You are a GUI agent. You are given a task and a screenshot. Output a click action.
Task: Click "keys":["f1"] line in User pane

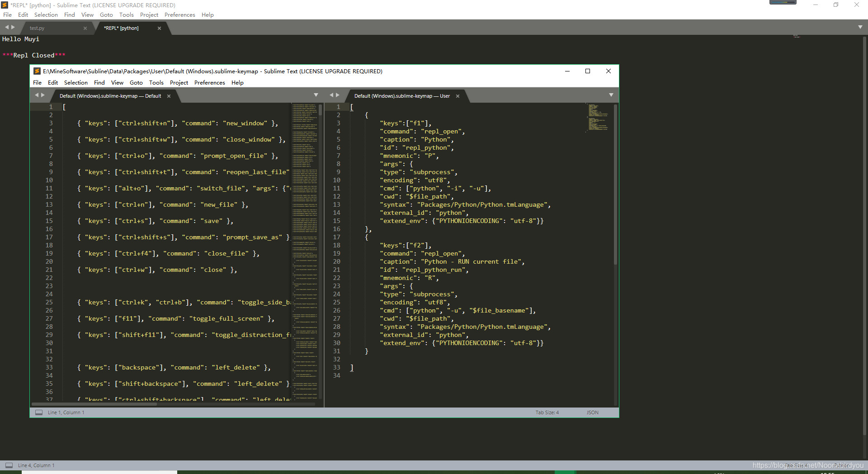point(406,123)
